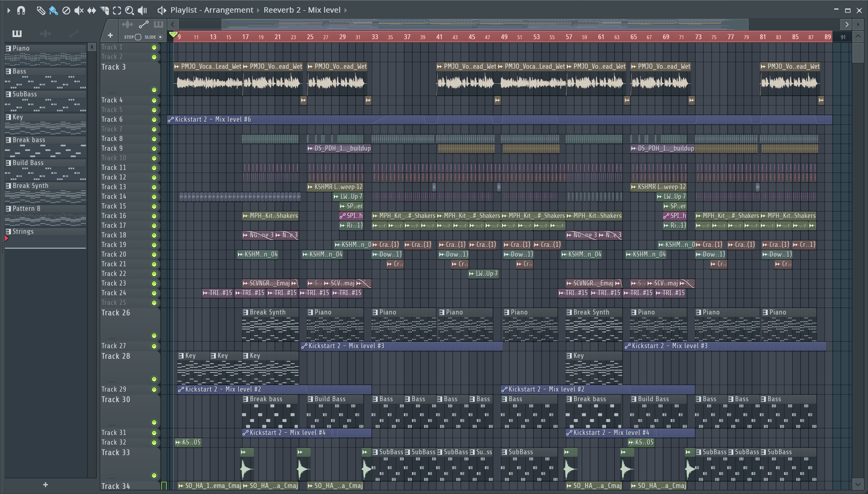Toggle the STEP option
The height and width of the screenshot is (494, 868).
coord(138,37)
